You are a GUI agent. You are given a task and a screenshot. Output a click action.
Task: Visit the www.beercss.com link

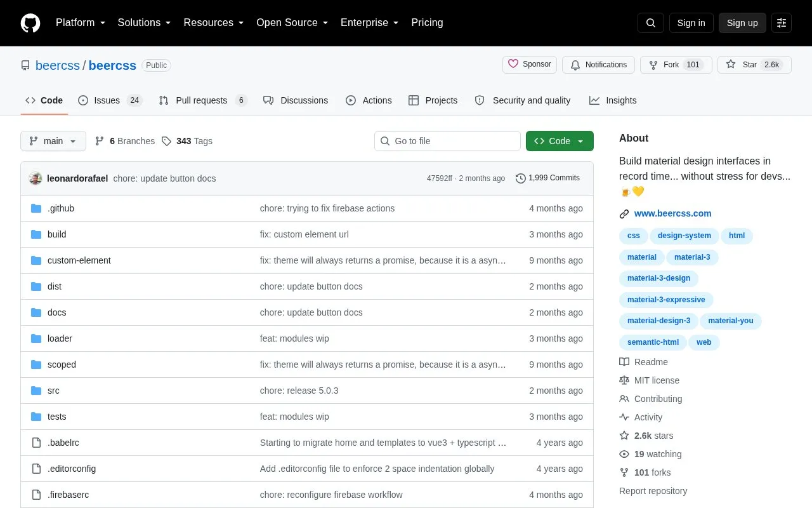[672, 213]
